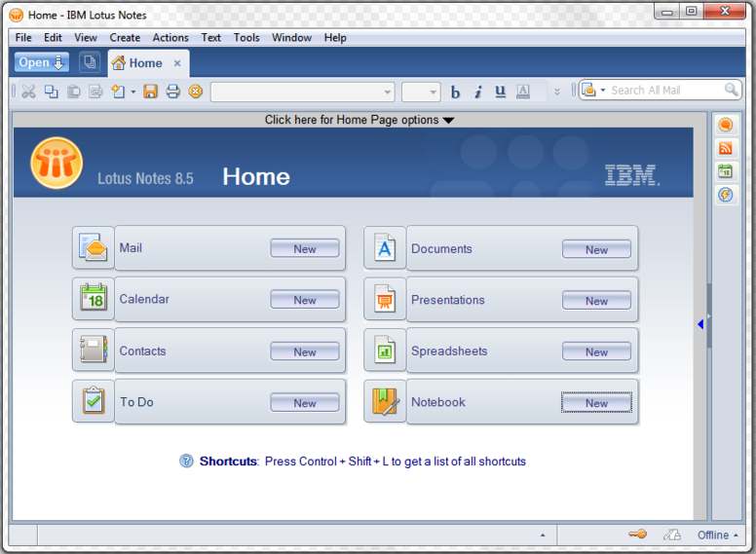Click the Print toolbar icon
The image size is (756, 554).
(173, 92)
